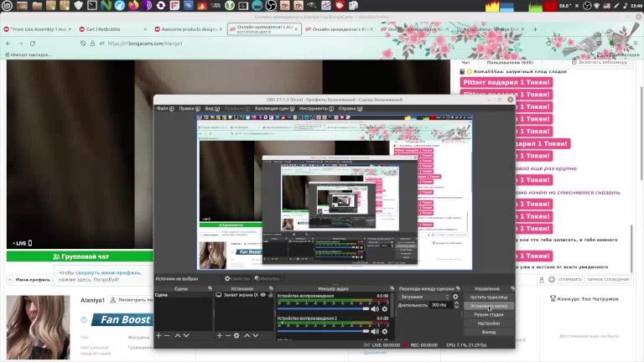The height and width of the screenshot is (362, 644).
Task: Open the Файл menu in OBS
Action: [162, 108]
